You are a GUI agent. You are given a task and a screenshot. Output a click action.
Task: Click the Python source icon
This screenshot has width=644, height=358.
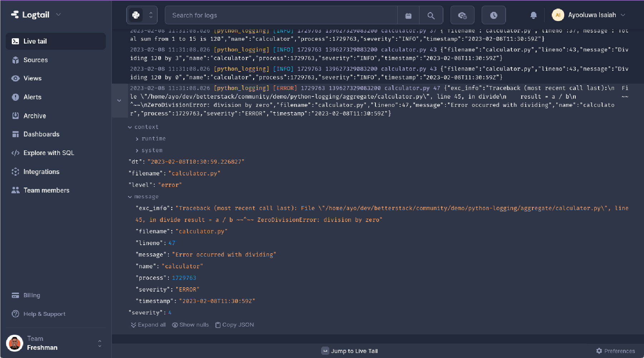(x=136, y=15)
